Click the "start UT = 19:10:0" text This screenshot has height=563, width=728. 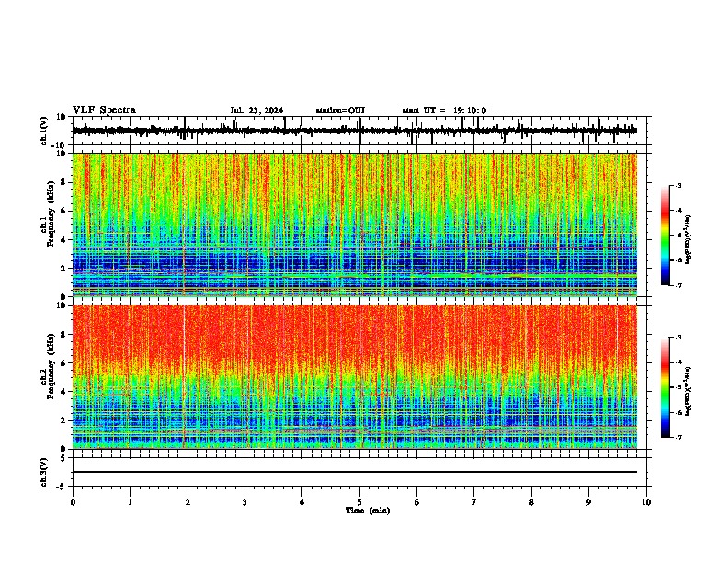coord(444,110)
